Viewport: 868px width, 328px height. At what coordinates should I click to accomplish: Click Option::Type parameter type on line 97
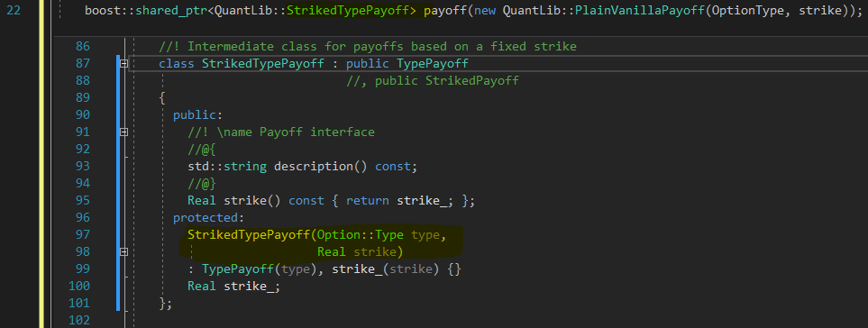point(361,235)
